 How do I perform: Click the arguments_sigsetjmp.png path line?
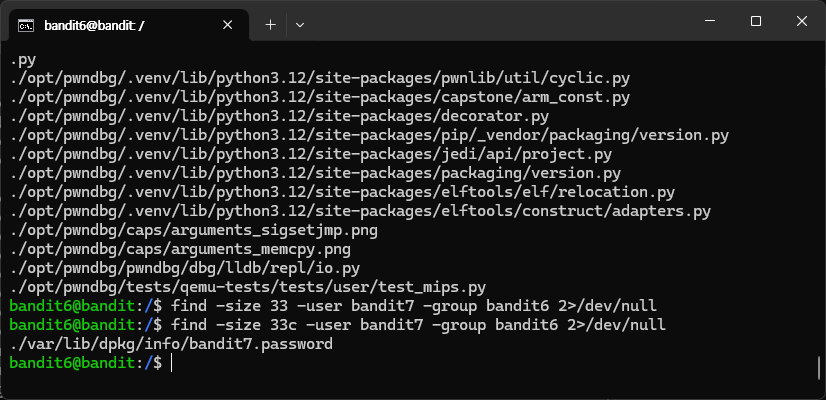pyautogui.click(x=193, y=230)
